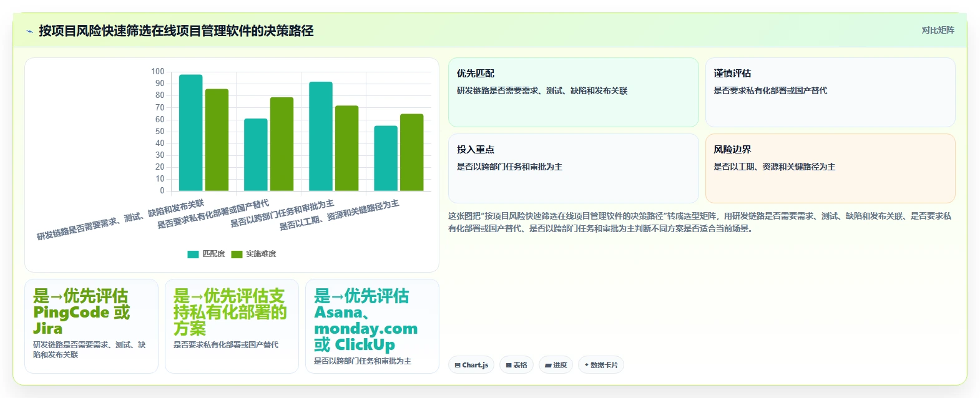Click the axis label 是否要求私有化部署或国产替代
The image size is (980, 398).
[213, 214]
